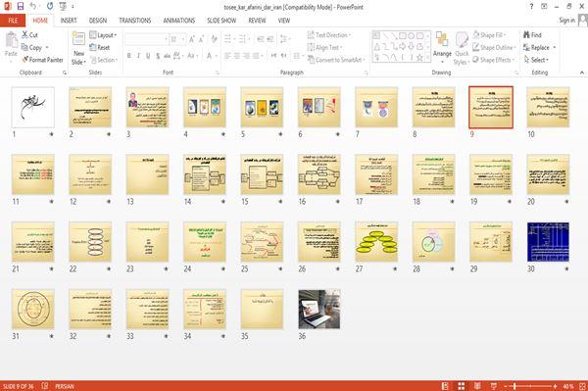Switch to the DESIGN tab
Viewport: 588px width, 391px height.
pos(98,21)
